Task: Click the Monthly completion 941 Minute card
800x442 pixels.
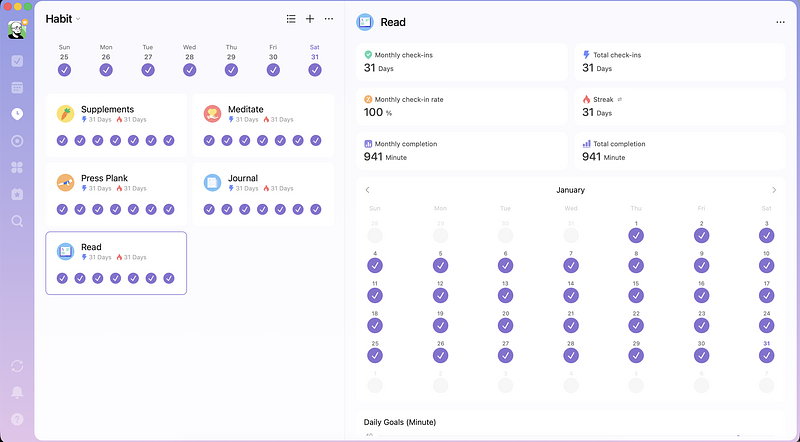Action: 462,151
